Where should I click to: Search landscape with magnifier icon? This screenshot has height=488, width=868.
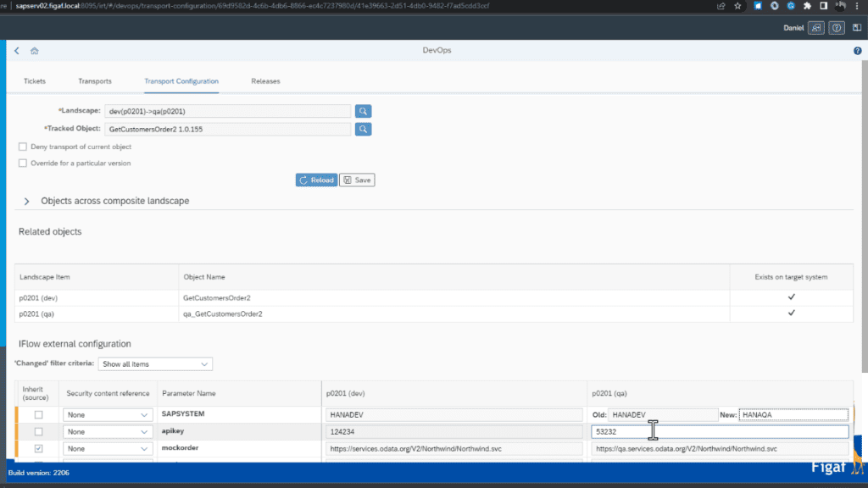pos(363,111)
